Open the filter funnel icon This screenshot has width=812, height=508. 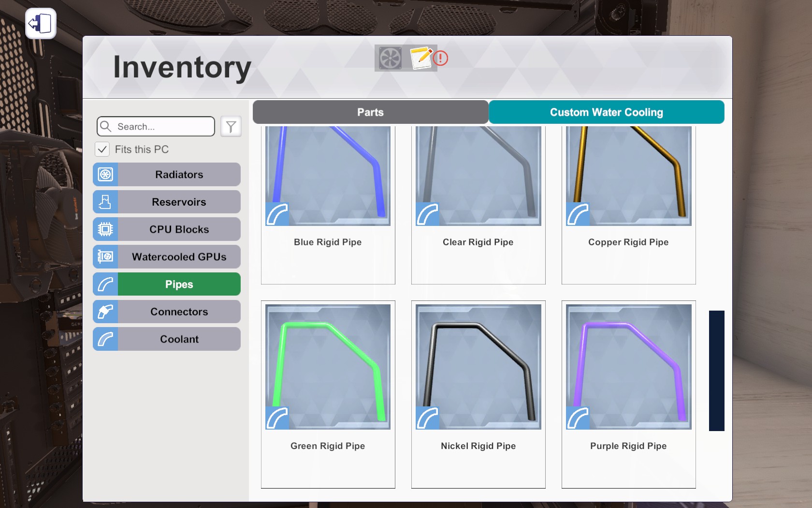coord(231,127)
